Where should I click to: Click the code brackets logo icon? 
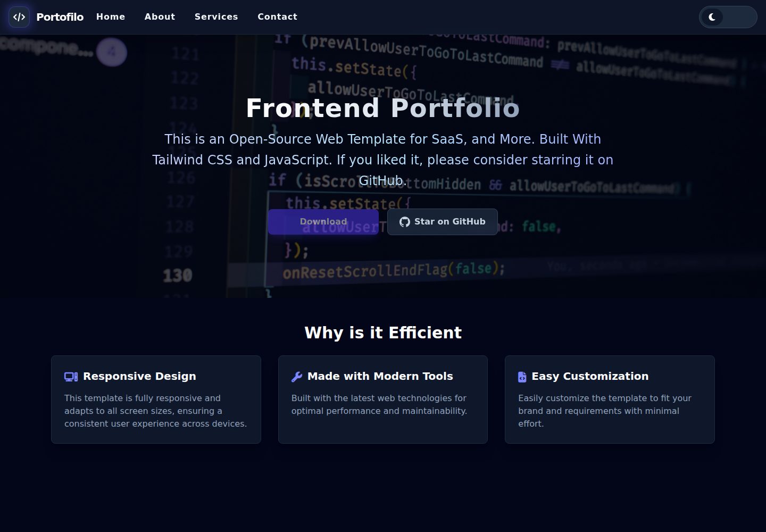coord(19,17)
